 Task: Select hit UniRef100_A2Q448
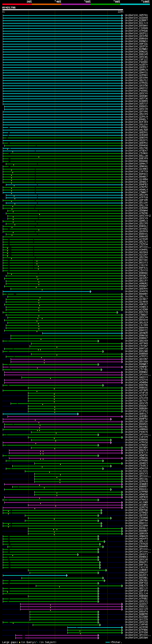(137, 18)
